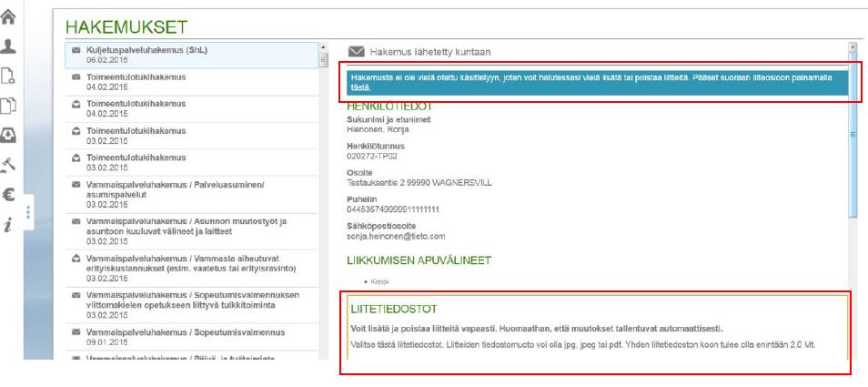Viewport: 868px width, 387px height.
Task: Click envelope icon of Vammaispalveluhakemus / Sopeutumisvalmennus 09.01.2015
Action: pyautogui.click(x=76, y=332)
